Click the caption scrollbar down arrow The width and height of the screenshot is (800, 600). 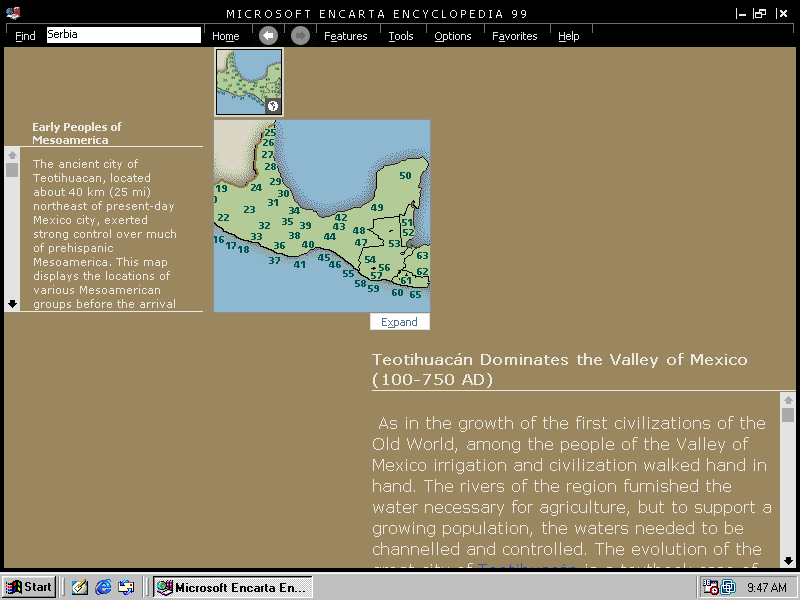click(x=12, y=304)
